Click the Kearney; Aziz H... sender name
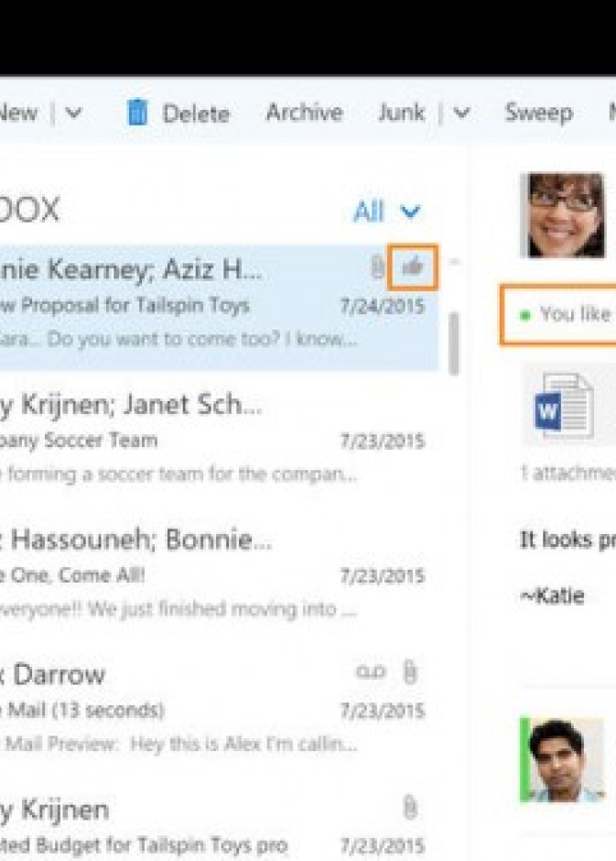 click(x=130, y=270)
